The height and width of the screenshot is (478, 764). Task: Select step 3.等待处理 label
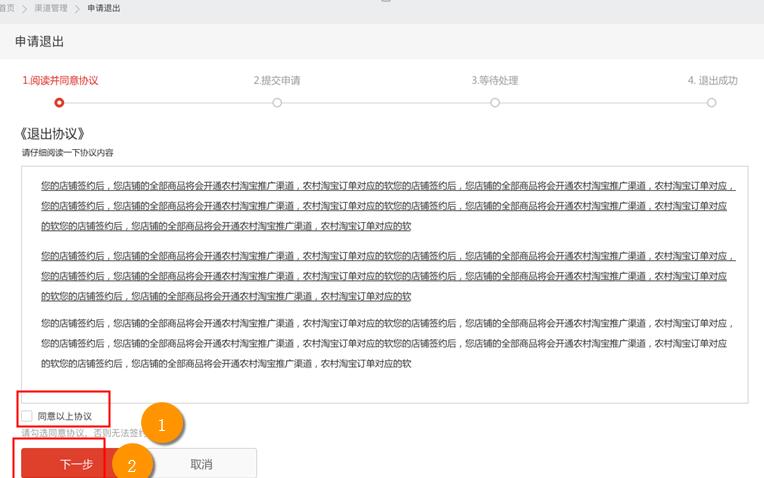point(495,80)
